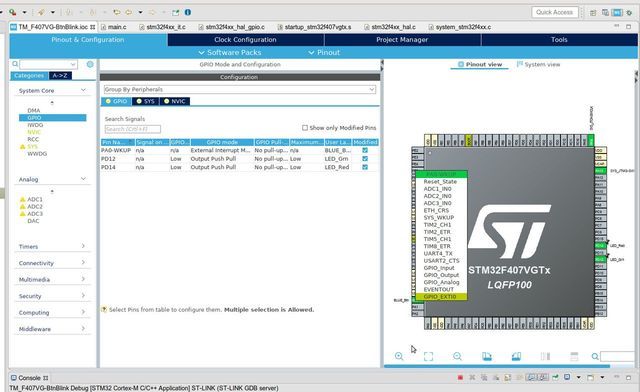
Task: Open Software Packs dropdown menu
Action: pos(230,52)
